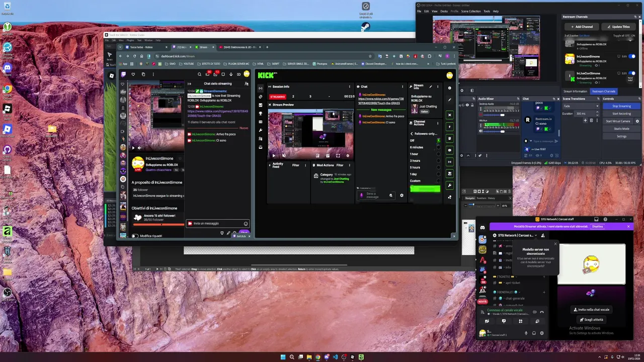Screen dimensions: 644x362
Task: Disconnect from the Discord voice channel
Action: click(x=542, y=312)
